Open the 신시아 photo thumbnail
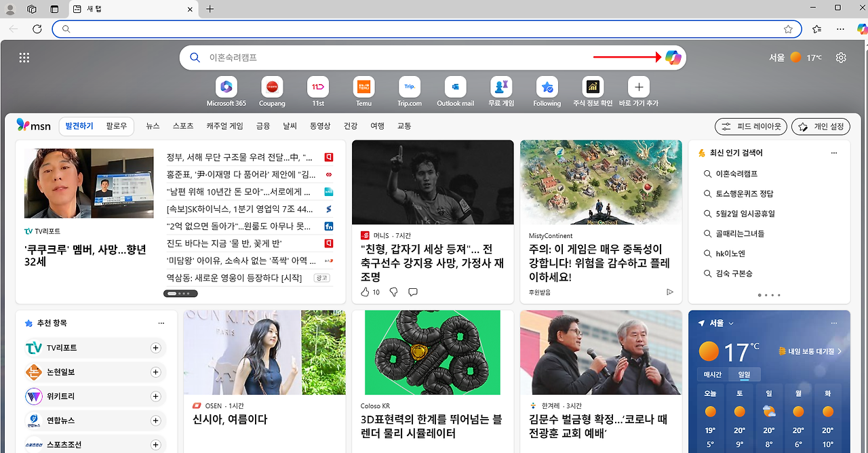 point(264,353)
